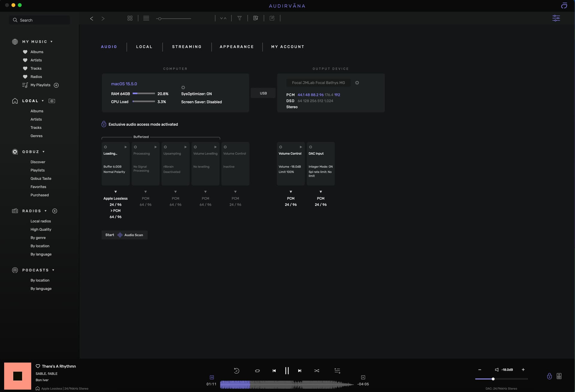Image resolution: width=575 pixels, height=392 pixels.
Task: Open the Appearance settings tab
Action: click(237, 47)
